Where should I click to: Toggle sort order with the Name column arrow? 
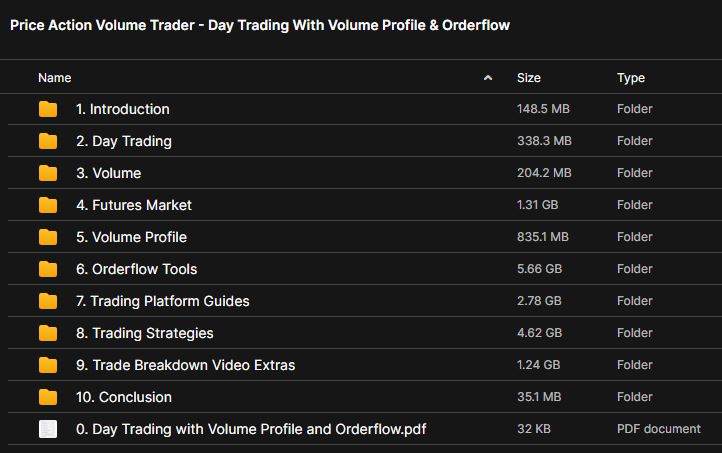488,77
